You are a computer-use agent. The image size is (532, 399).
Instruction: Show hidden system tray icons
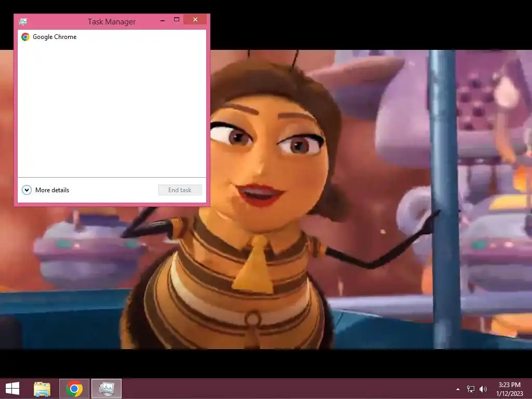(458, 389)
